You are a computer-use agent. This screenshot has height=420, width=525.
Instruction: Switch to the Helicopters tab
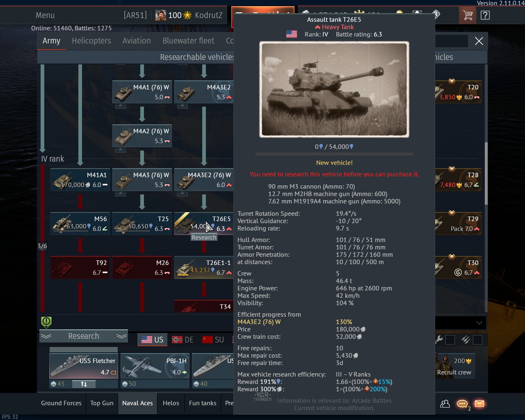pyautogui.click(x=91, y=41)
